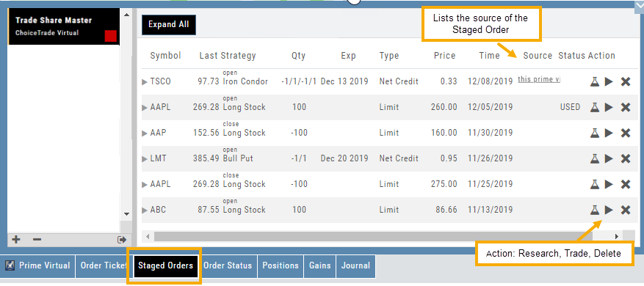Click the red square on Trade Share Master
644x286 pixels.
tap(111, 36)
